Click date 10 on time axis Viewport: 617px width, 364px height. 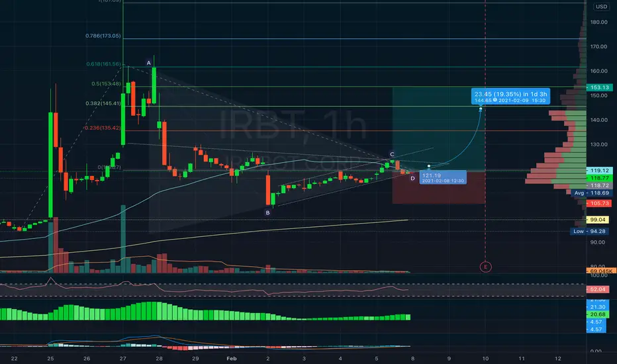point(485,359)
